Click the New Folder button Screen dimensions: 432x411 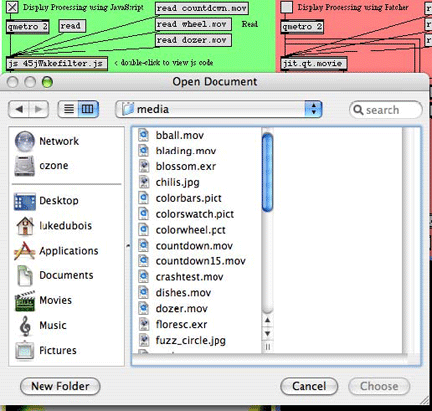pyautogui.click(x=60, y=386)
